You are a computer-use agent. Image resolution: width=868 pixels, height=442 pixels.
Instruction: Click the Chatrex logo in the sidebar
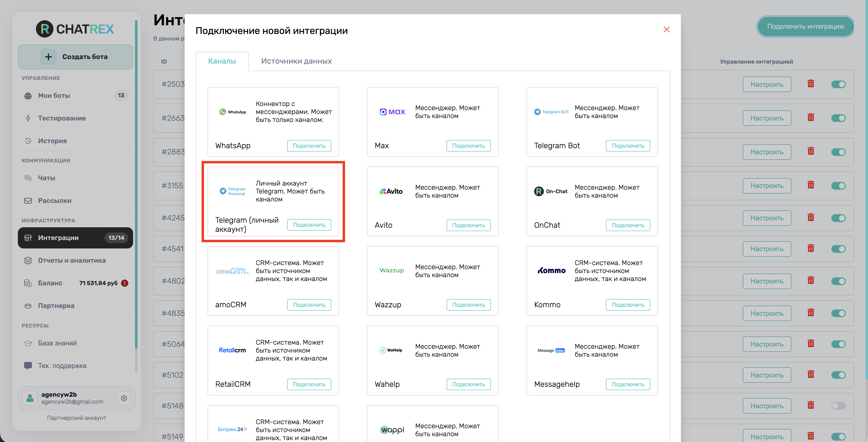click(x=75, y=29)
